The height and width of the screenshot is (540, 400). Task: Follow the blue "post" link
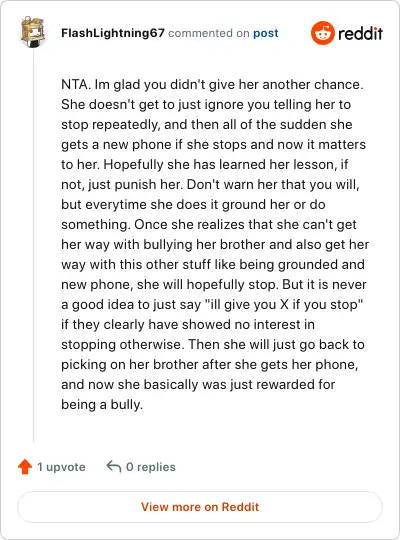tap(266, 33)
